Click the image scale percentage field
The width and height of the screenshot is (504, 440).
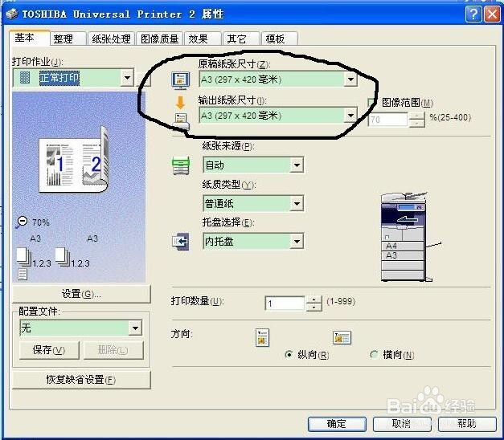(x=388, y=120)
